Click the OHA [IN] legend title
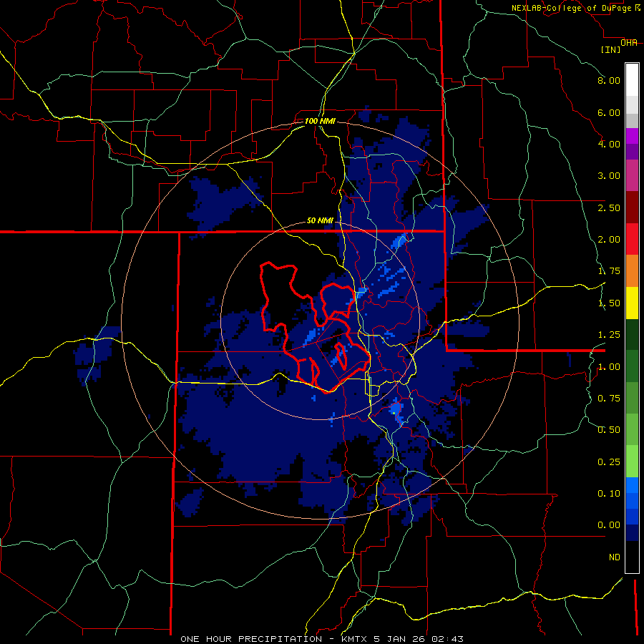The height and width of the screenshot is (644, 644). pyautogui.click(x=619, y=46)
